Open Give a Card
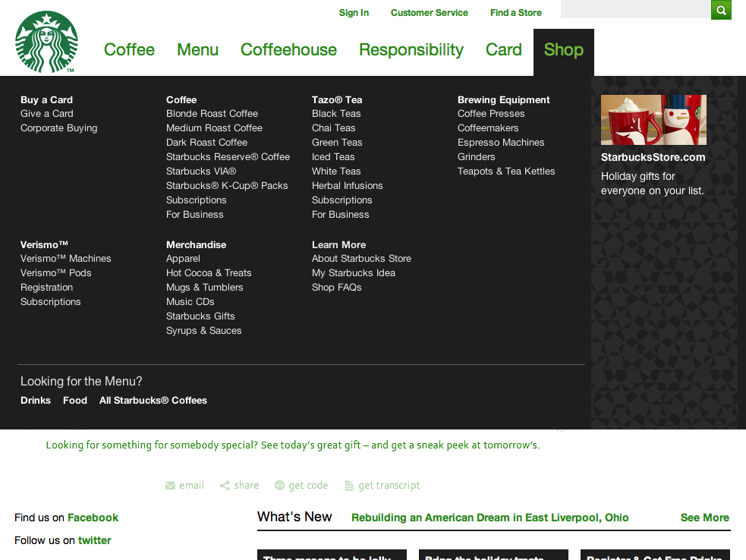Screen dimensions: 746x560 [x=46, y=114]
